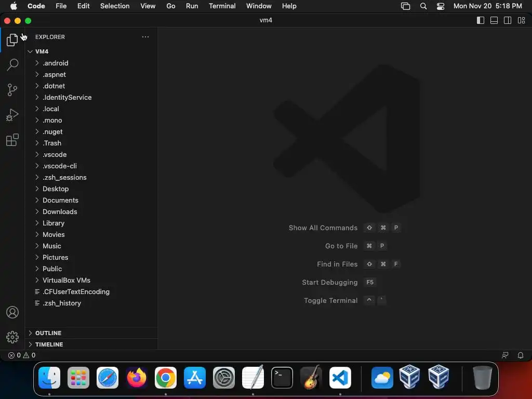Select the Music folder row

click(91, 246)
